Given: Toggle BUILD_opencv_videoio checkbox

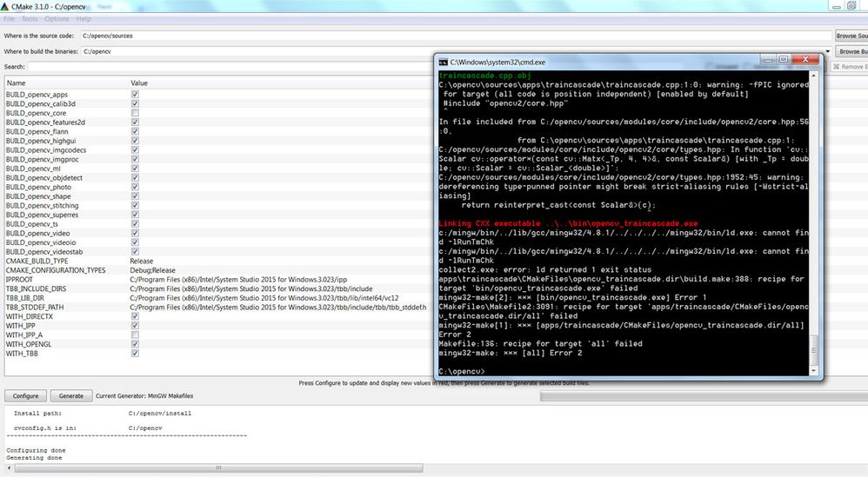Looking at the screenshot, I should tap(135, 242).
